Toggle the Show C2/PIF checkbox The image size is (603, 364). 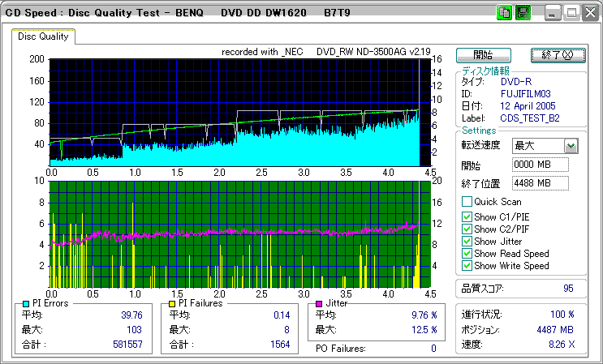coord(467,229)
